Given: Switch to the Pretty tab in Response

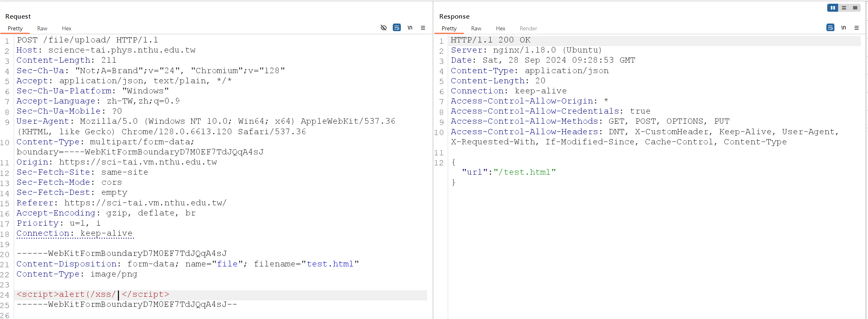Looking at the screenshot, I should pos(449,28).
